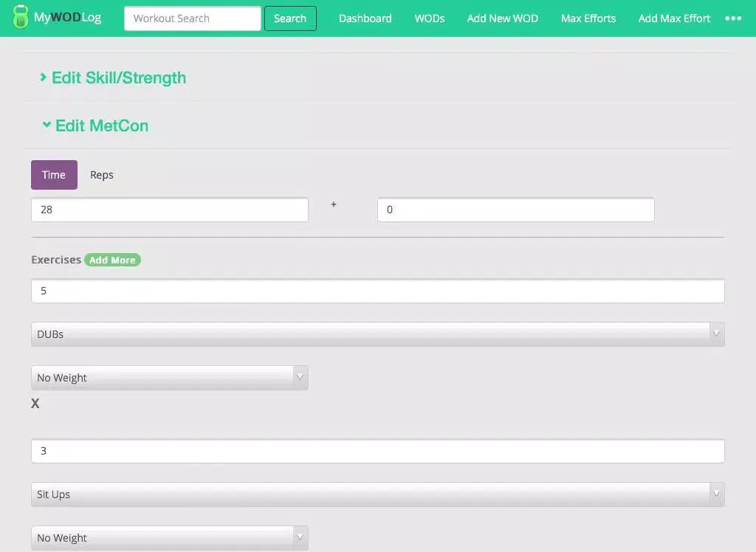Open the No Weight dropdown under DUBs
Image resolution: width=756 pixels, height=552 pixels.
(x=169, y=378)
